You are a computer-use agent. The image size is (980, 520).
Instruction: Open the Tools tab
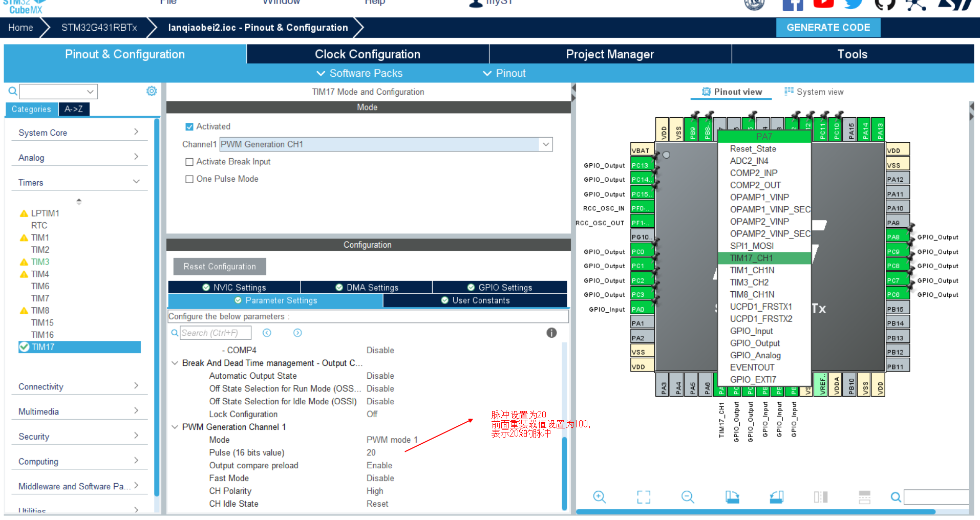pos(853,54)
